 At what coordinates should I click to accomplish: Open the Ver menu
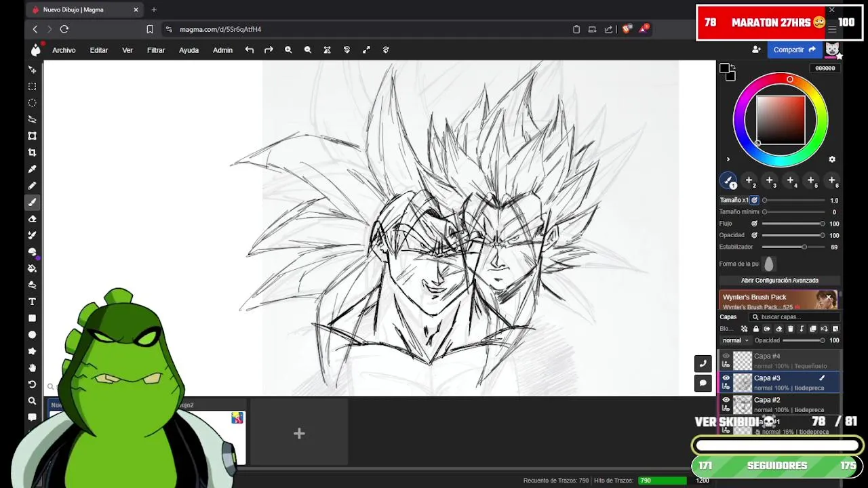pos(127,50)
